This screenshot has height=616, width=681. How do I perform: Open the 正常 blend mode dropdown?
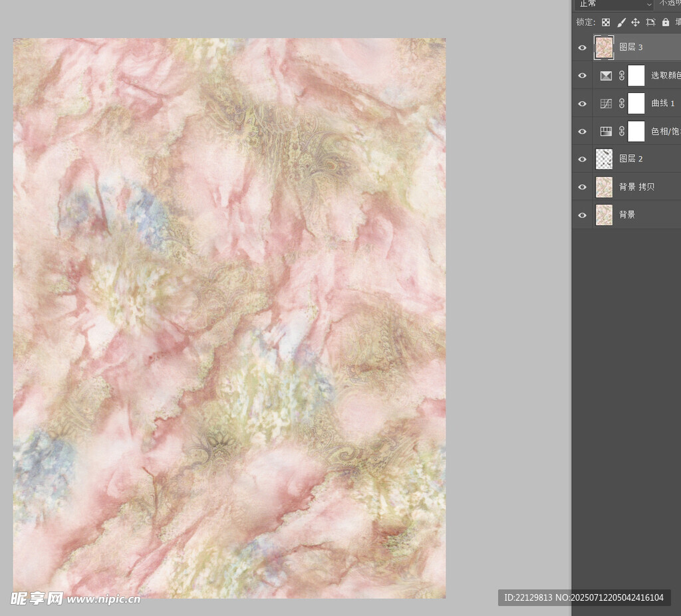614,4
